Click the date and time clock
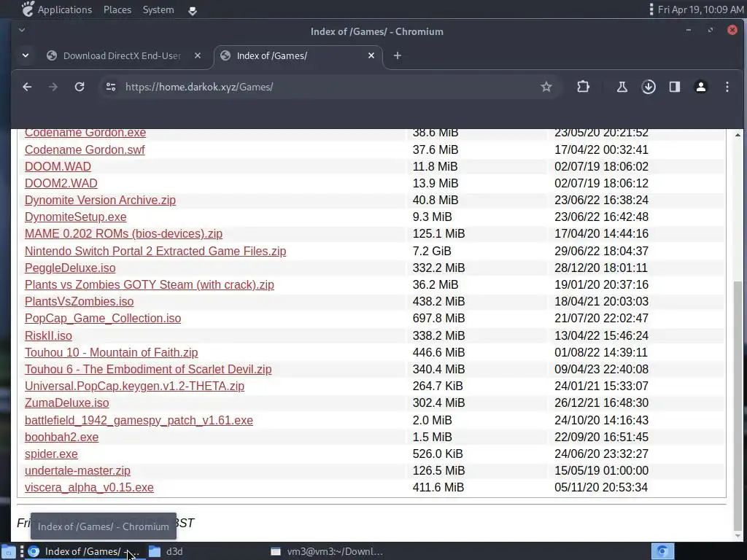Screen dimensions: 747x560 click(x=700, y=9)
